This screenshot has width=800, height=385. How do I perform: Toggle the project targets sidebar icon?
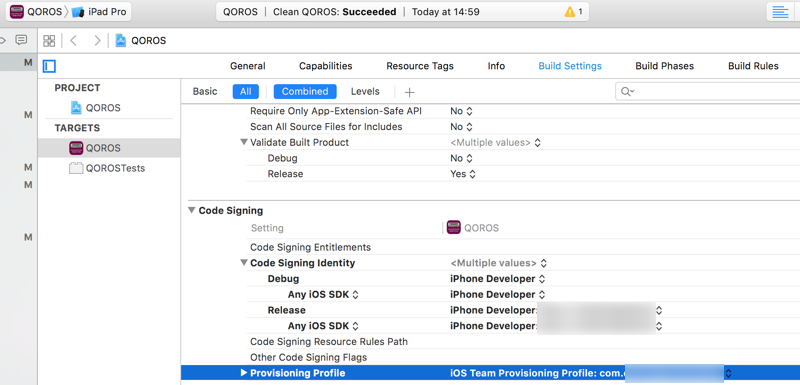49,66
